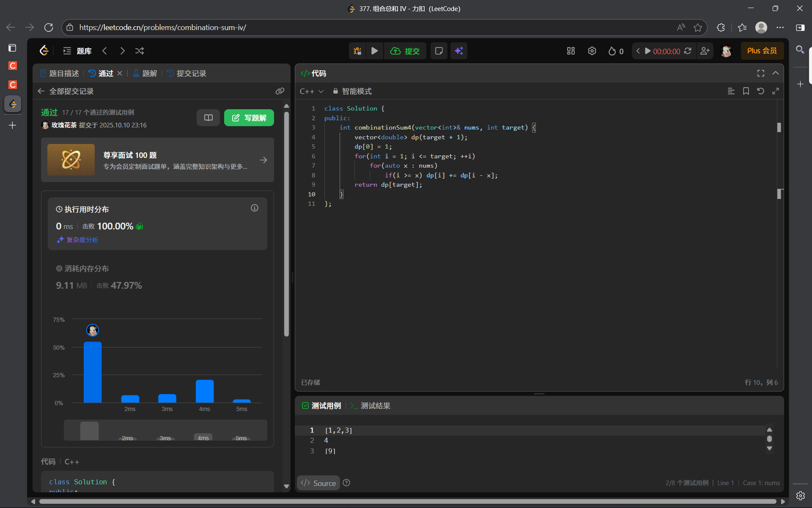Click the green 写题解 button
Viewport: 812px width, 508px height.
(x=249, y=118)
